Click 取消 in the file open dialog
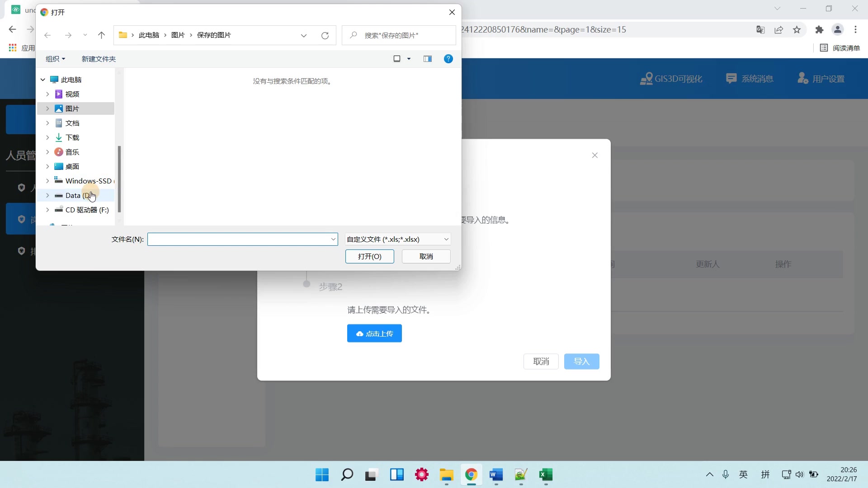This screenshot has height=488, width=868. point(426,256)
